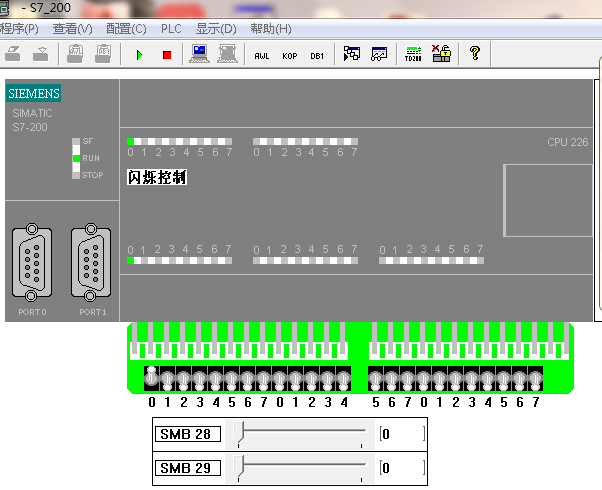Open the TD200 display icon
Screen dimensions: 602x490
click(413, 54)
